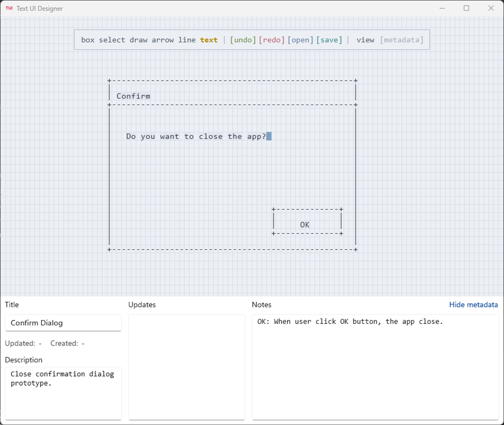
Task: Click into the Description text area
Action: pos(63,393)
